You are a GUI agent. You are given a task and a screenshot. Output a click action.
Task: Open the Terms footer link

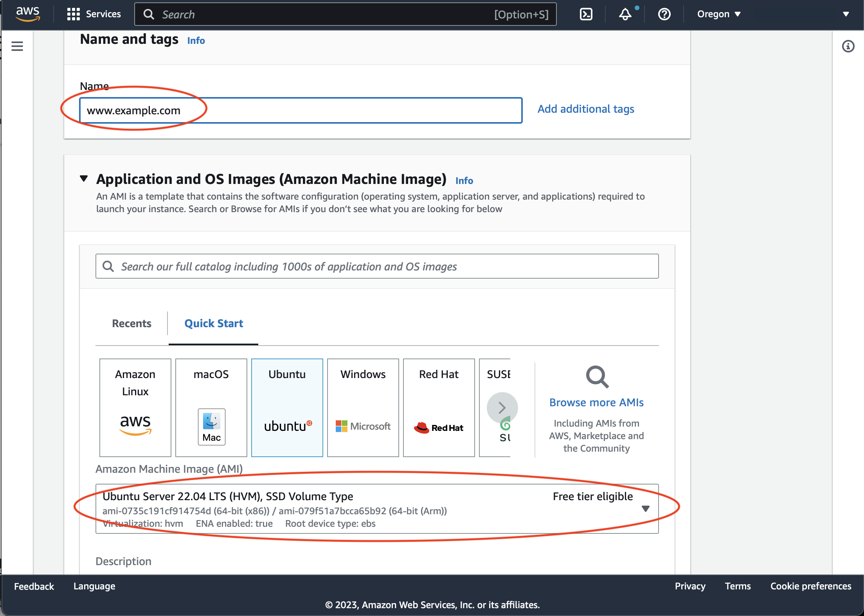pos(738,586)
